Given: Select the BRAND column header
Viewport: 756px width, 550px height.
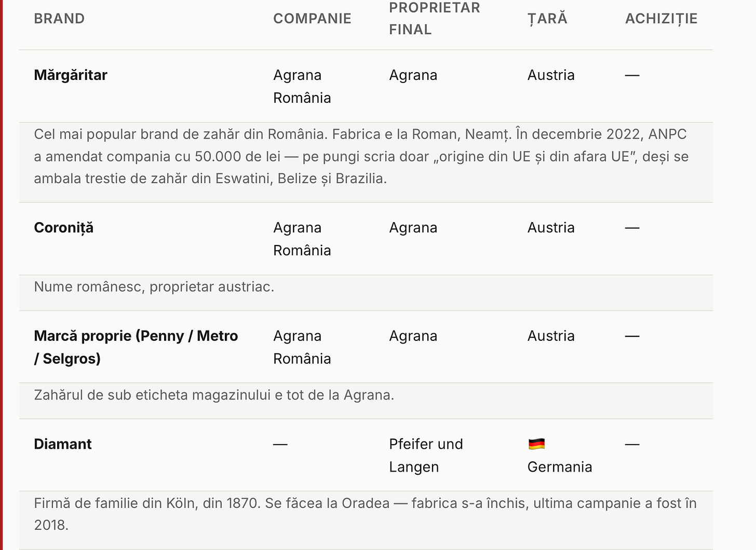Looking at the screenshot, I should click(59, 19).
